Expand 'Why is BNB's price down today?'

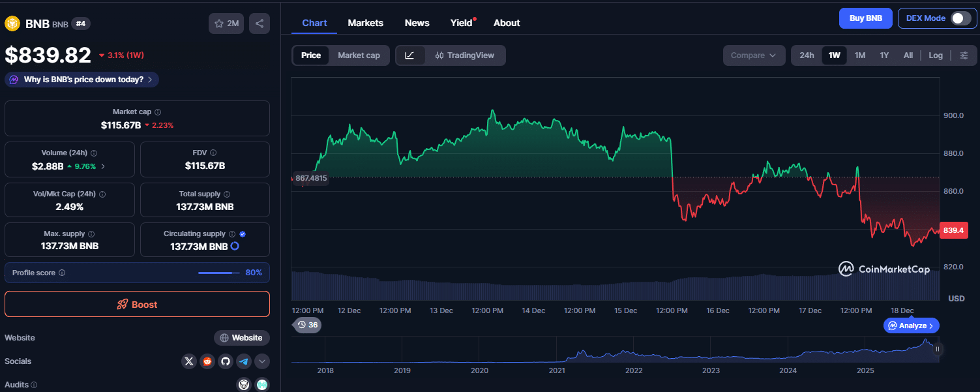(82, 80)
